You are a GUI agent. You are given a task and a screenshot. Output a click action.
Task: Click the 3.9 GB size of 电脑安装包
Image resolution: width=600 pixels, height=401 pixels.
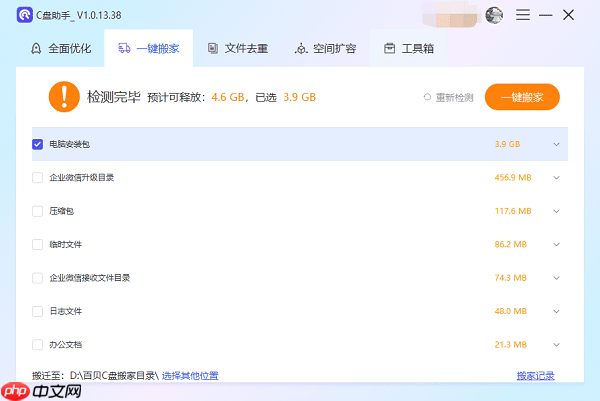coord(507,144)
